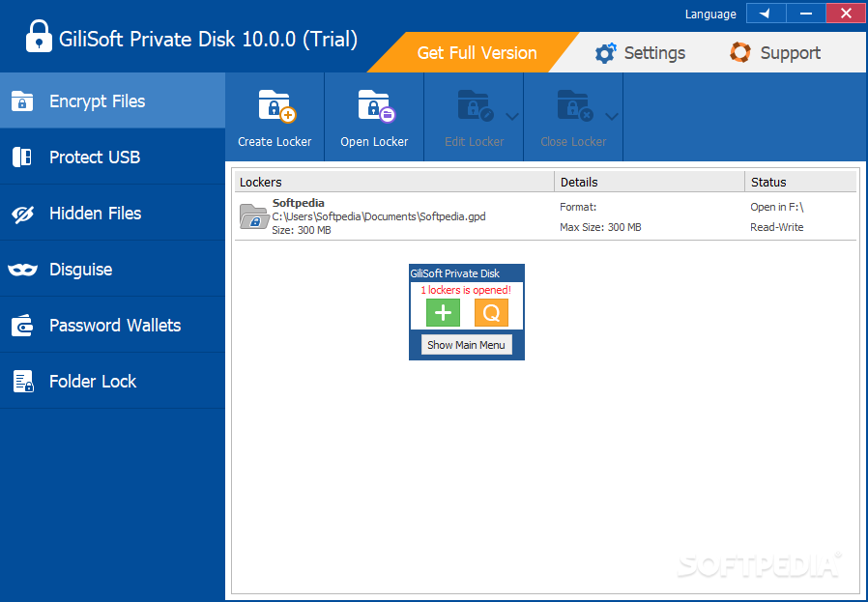Expand the Close Locker dropdown arrow
Viewport: 868px width, 602px height.
(611, 116)
